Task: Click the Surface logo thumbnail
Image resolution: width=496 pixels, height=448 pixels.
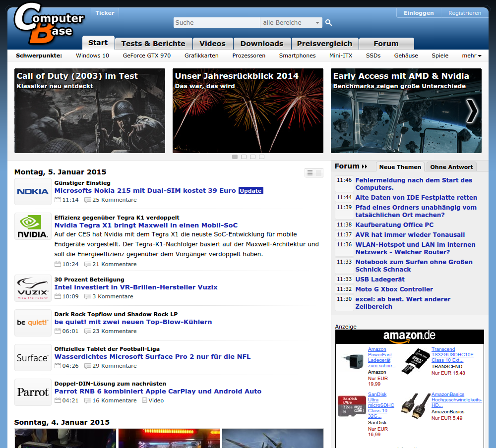Action: (x=33, y=357)
